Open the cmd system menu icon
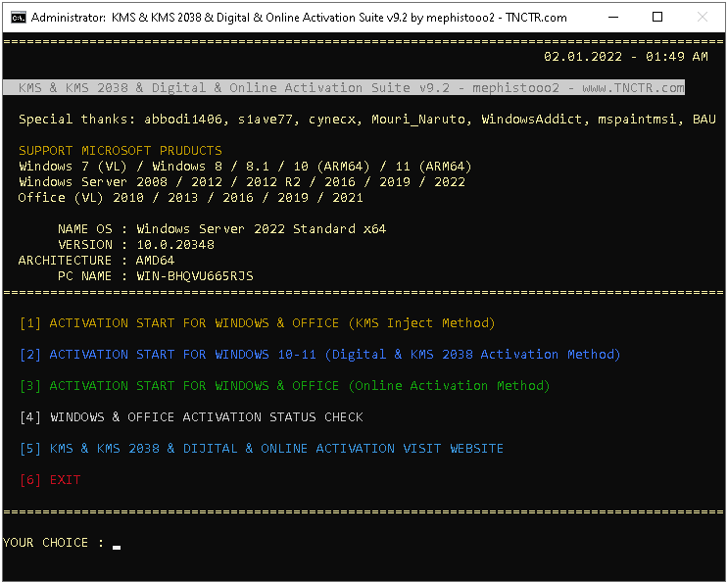Image resolution: width=728 pixels, height=582 pixels. click(x=19, y=18)
